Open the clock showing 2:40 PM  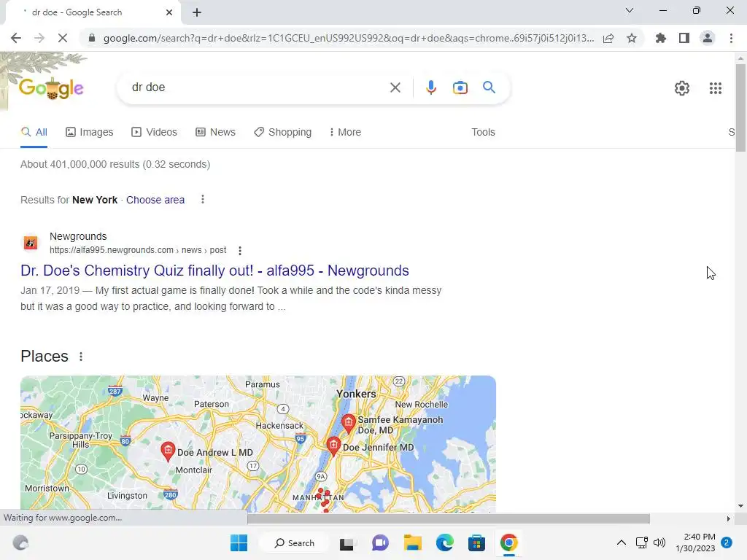(x=695, y=542)
